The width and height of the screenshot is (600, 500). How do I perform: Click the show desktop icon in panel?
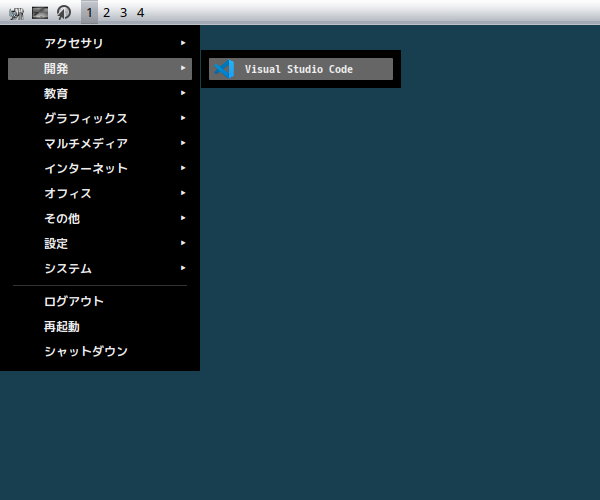click(x=40, y=13)
